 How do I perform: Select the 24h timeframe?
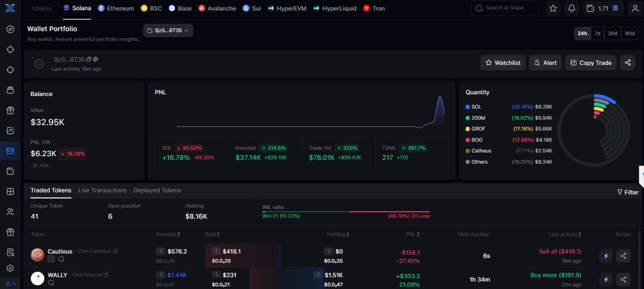click(582, 33)
